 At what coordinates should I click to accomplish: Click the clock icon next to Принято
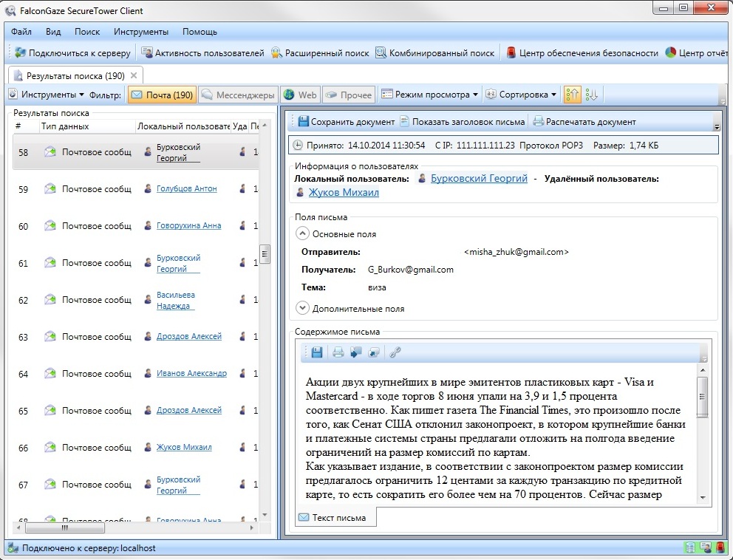(x=298, y=146)
